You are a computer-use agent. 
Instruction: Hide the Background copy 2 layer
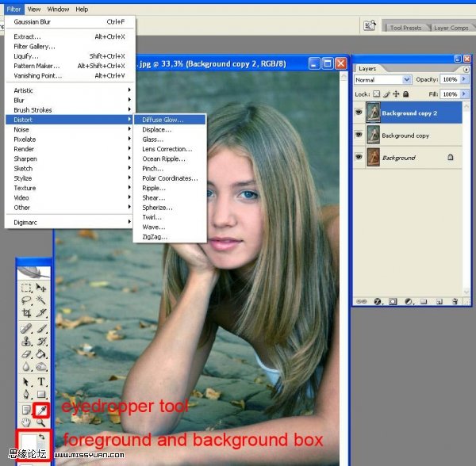click(359, 113)
